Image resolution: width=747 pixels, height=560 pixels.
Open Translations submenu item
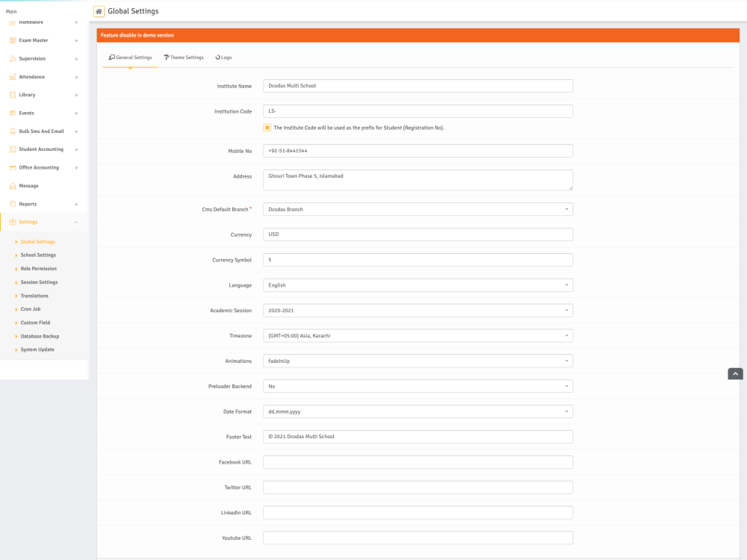(34, 296)
